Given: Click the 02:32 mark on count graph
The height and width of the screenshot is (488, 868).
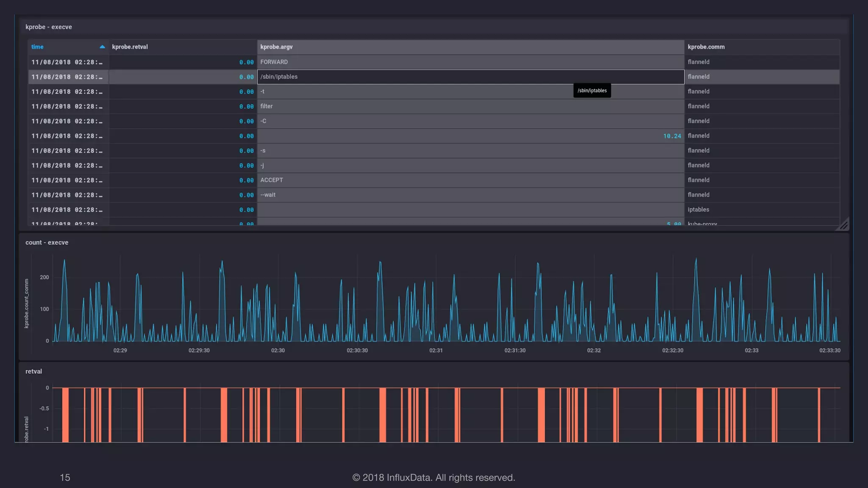Looking at the screenshot, I should pos(593,350).
